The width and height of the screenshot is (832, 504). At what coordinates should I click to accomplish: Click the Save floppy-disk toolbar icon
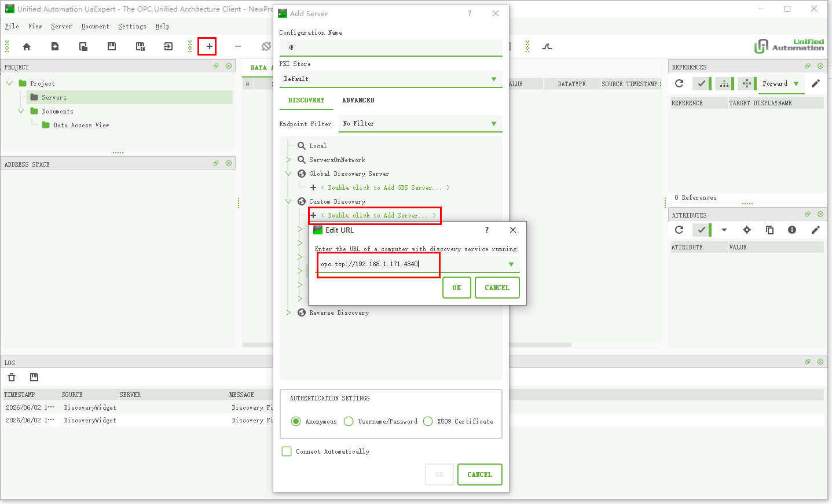click(112, 47)
